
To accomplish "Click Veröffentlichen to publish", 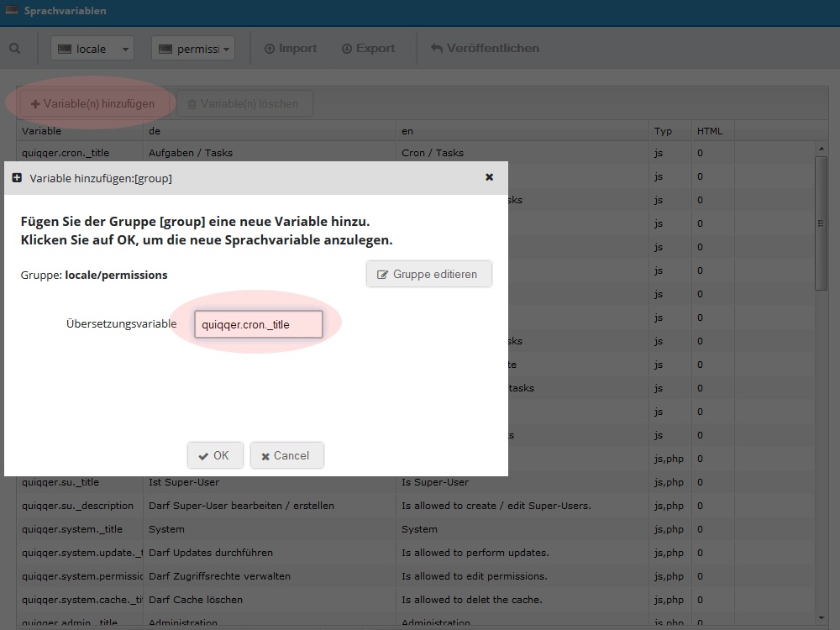I will (486, 48).
